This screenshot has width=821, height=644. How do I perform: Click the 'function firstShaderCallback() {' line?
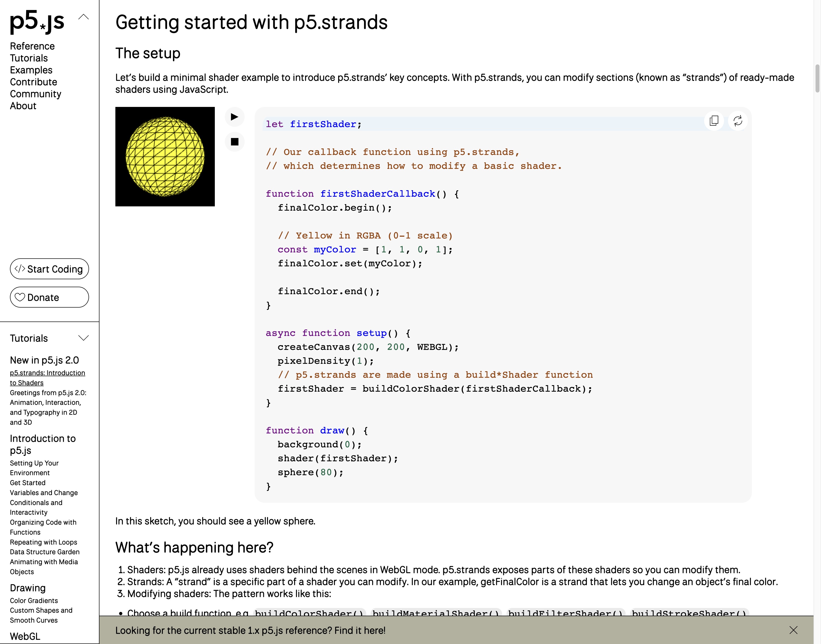tap(362, 194)
